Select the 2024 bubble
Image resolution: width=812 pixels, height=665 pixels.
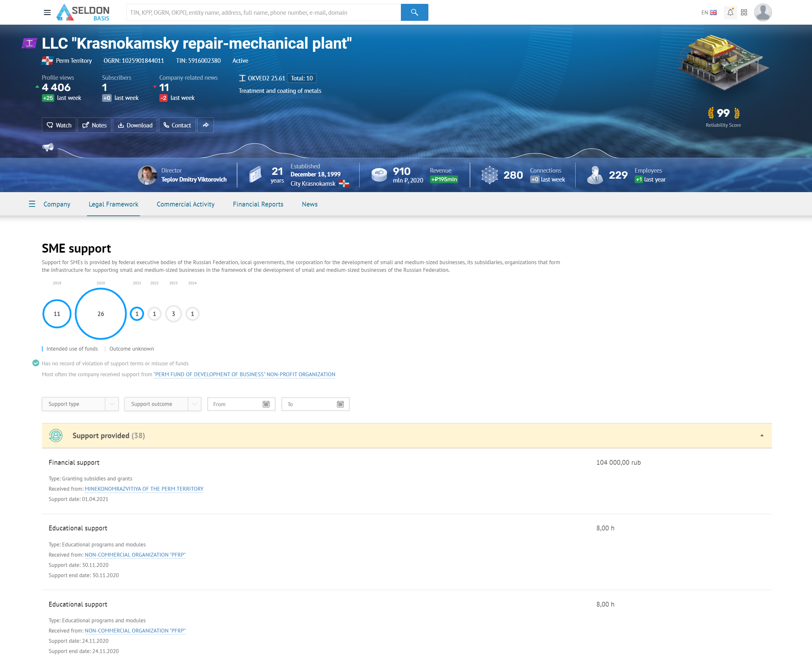click(x=193, y=314)
